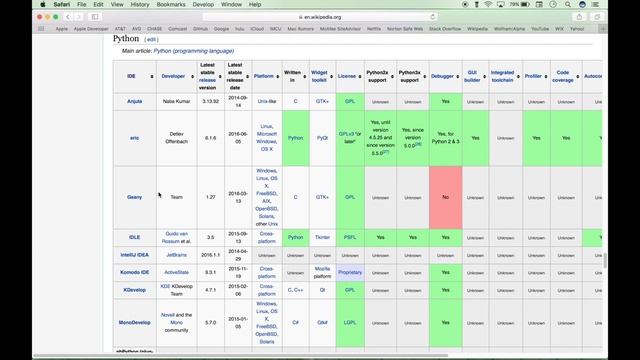
Task: Open the WolframAlpha bookmark
Action: tap(509, 29)
